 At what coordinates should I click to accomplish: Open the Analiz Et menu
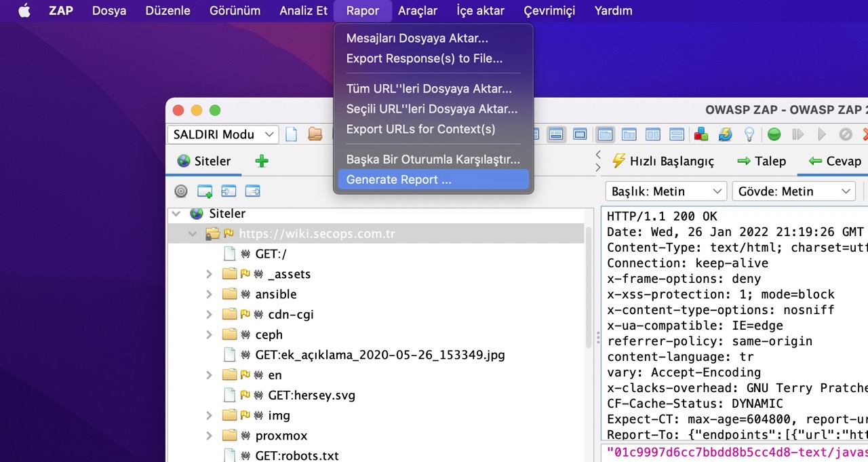303,11
